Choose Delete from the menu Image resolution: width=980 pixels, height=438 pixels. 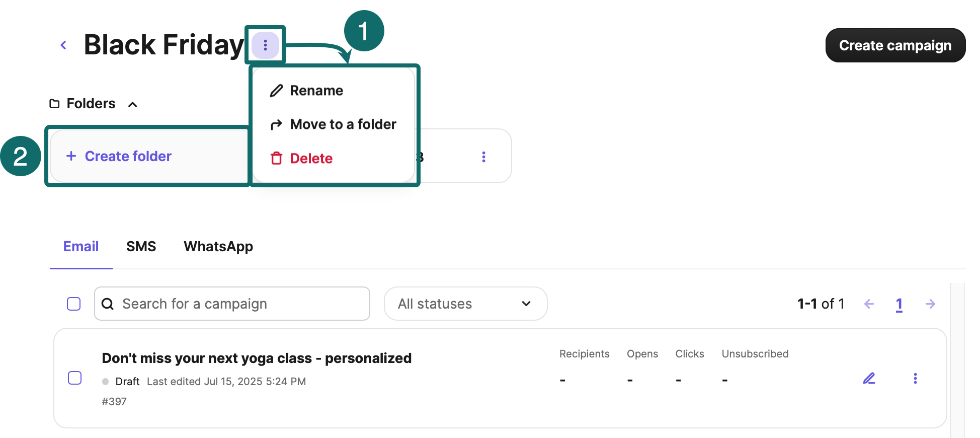click(x=311, y=159)
